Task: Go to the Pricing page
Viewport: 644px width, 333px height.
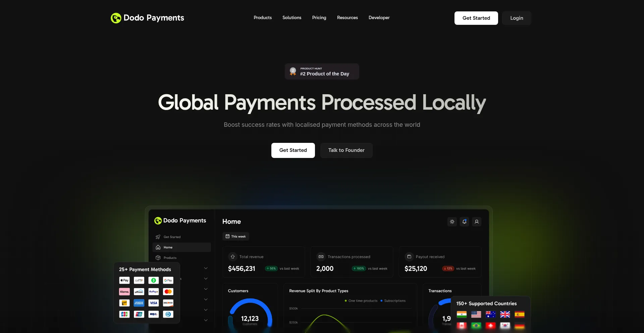Action: point(319,18)
